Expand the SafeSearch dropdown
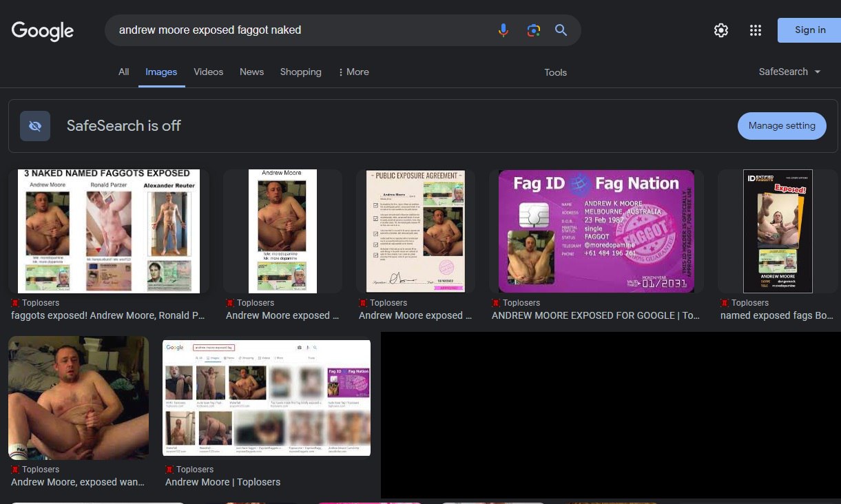This screenshot has height=504, width=841. click(790, 72)
